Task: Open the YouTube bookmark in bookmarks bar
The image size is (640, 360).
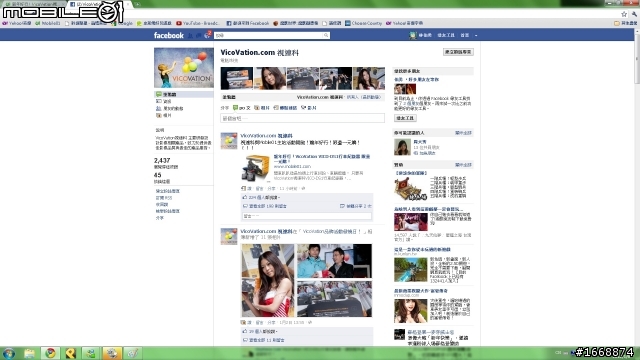Action: pyautogui.click(x=198, y=23)
